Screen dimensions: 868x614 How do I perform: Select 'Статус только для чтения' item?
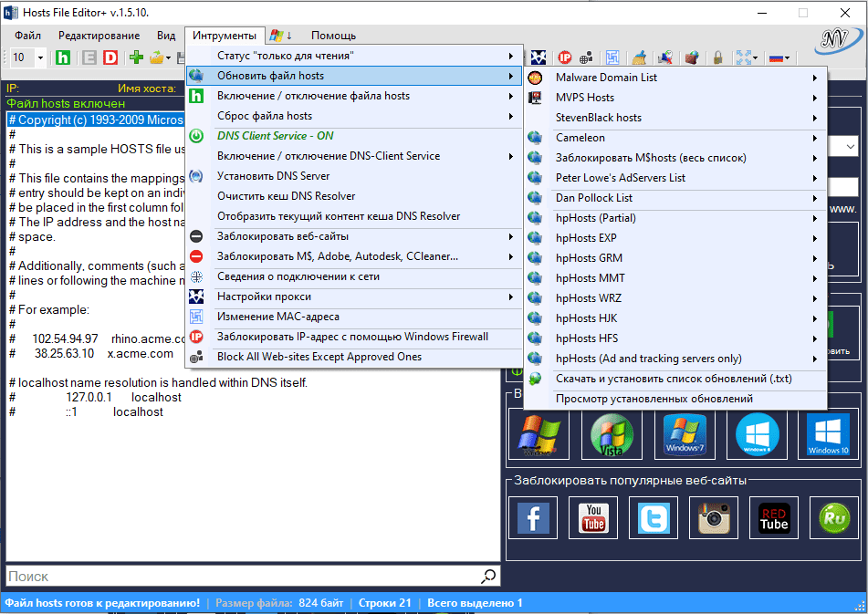(354, 56)
